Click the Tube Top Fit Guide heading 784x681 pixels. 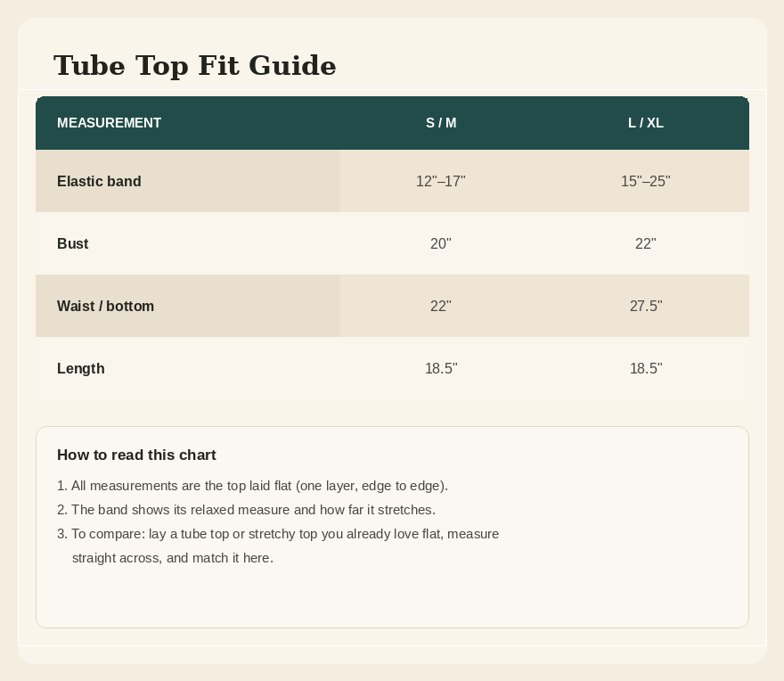194,66
